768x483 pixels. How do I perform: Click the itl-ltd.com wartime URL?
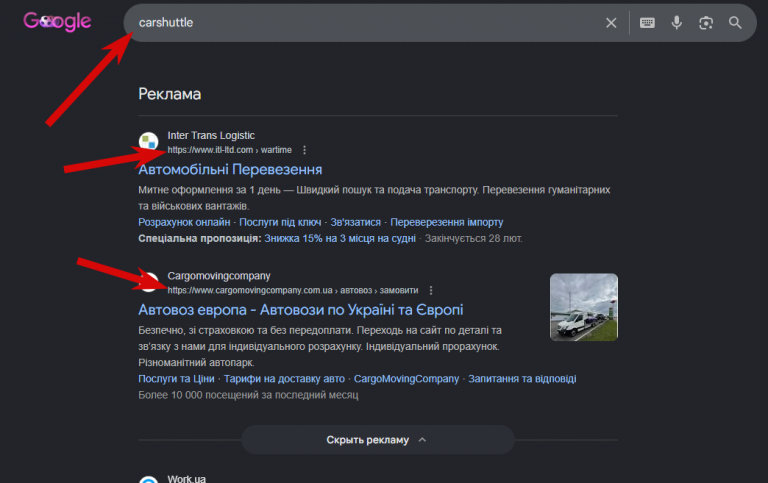(x=230, y=150)
